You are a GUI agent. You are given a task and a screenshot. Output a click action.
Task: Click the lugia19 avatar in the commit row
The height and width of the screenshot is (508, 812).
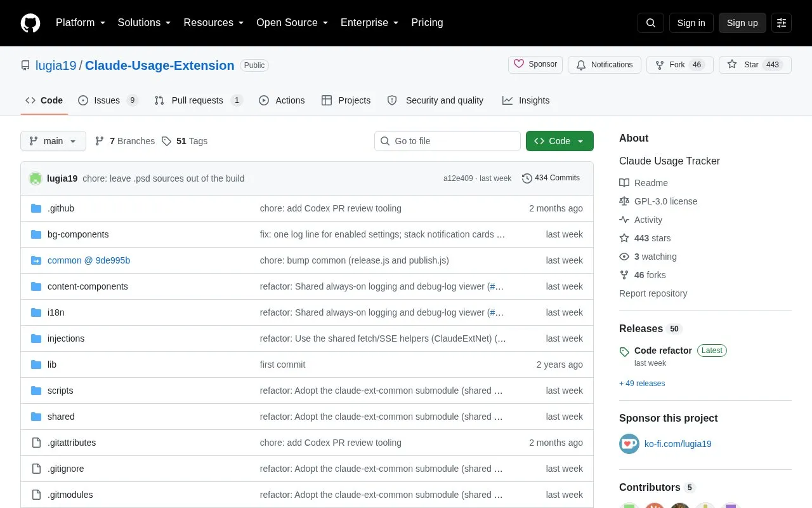(36, 178)
